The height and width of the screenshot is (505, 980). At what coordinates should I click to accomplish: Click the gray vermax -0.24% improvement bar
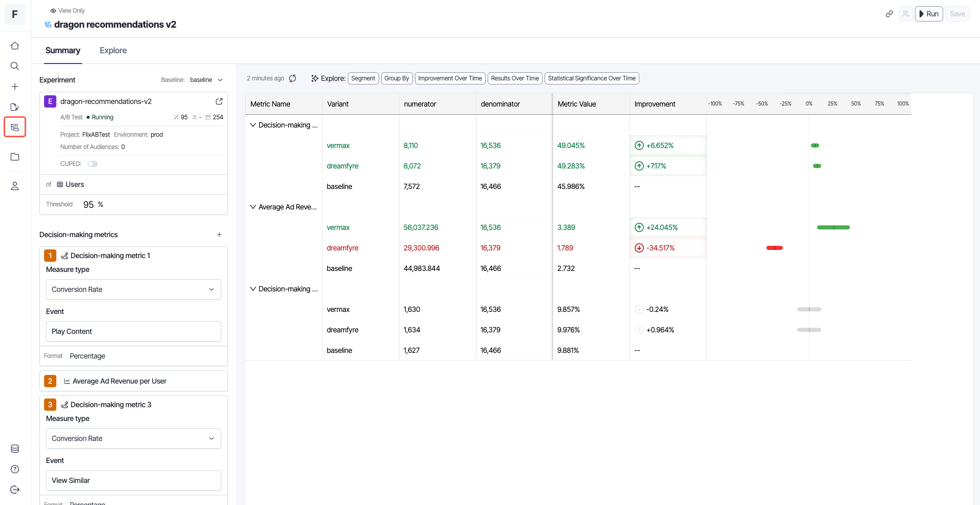(809, 309)
